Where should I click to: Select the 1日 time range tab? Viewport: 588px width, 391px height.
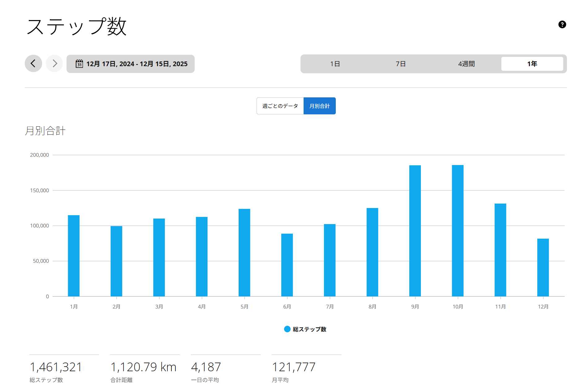click(335, 64)
